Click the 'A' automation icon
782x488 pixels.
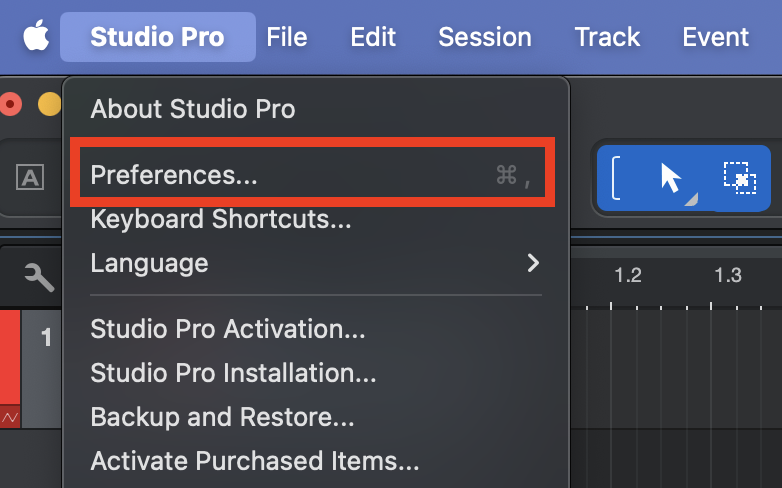[30, 178]
